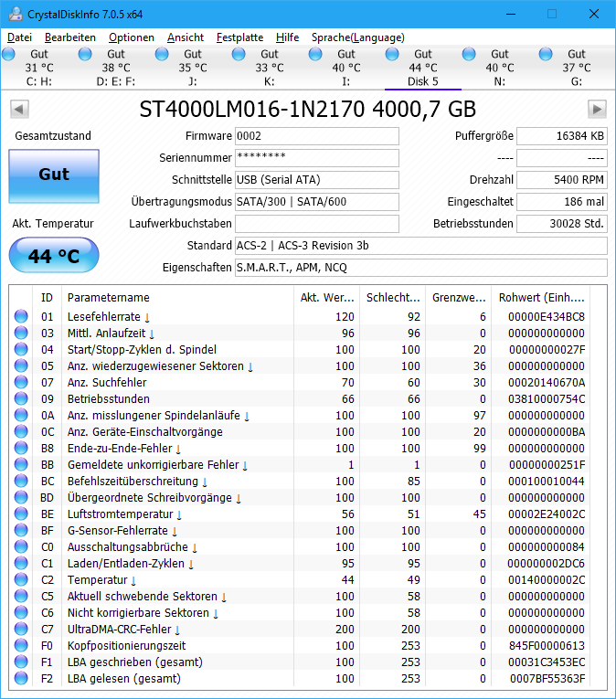This screenshot has width=616, height=699.
Task: Click the CrystalDiskInfo title bar icon
Action: pos(16,14)
